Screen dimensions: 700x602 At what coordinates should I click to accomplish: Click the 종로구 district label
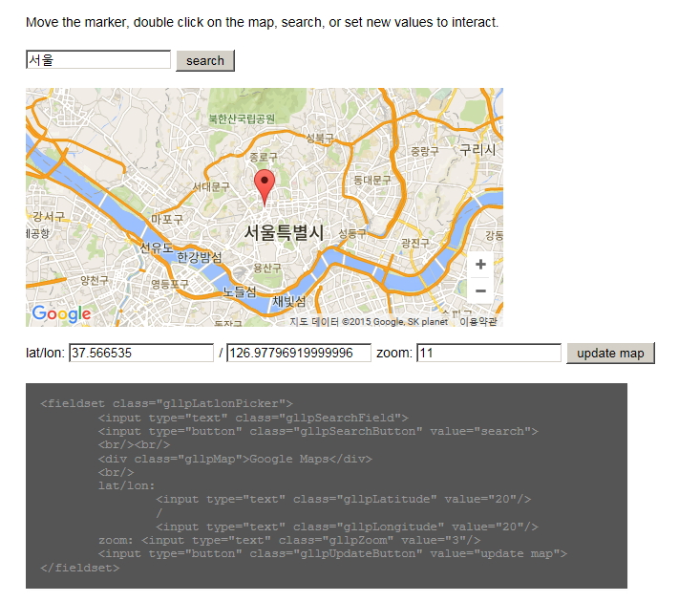click(264, 158)
